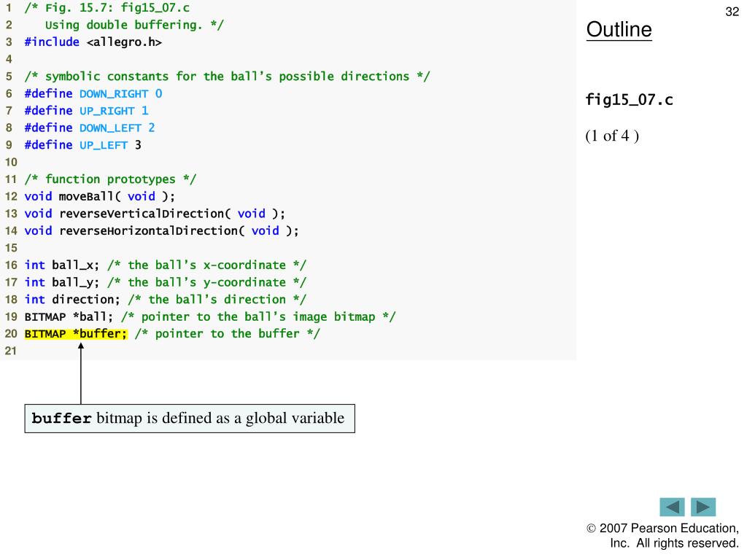Click the "#define DOWN_RIGHT 0" line

click(93, 93)
